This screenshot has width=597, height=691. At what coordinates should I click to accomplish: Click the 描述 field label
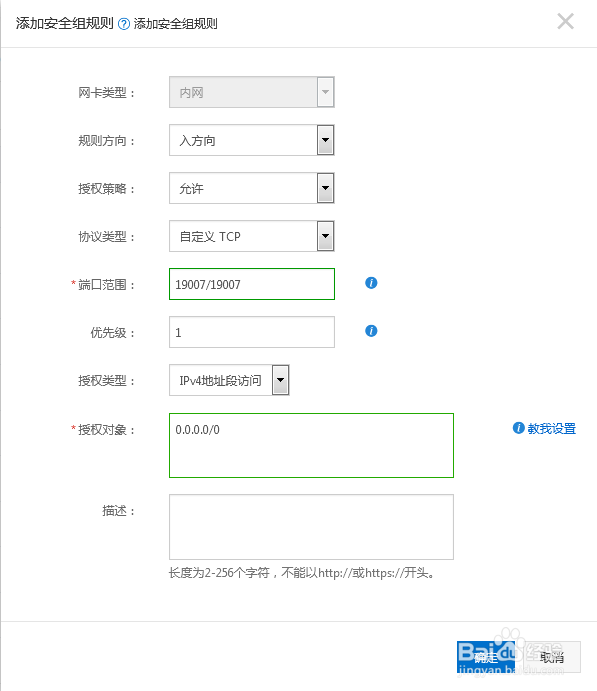point(118,511)
